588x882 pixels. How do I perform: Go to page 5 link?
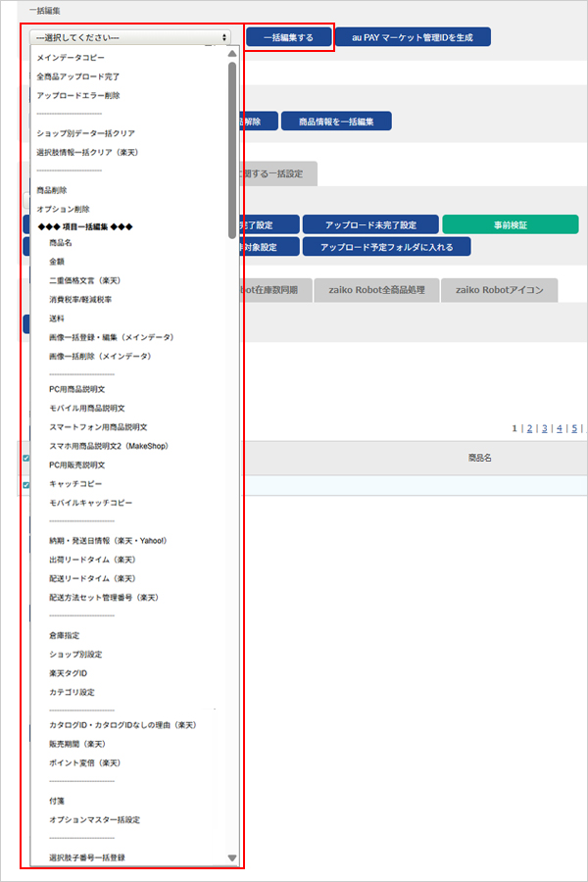point(574,428)
